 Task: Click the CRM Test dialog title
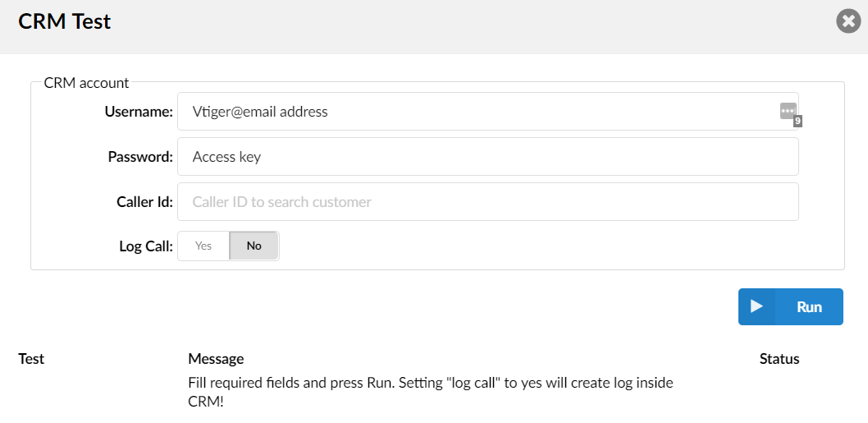pyautogui.click(x=65, y=22)
